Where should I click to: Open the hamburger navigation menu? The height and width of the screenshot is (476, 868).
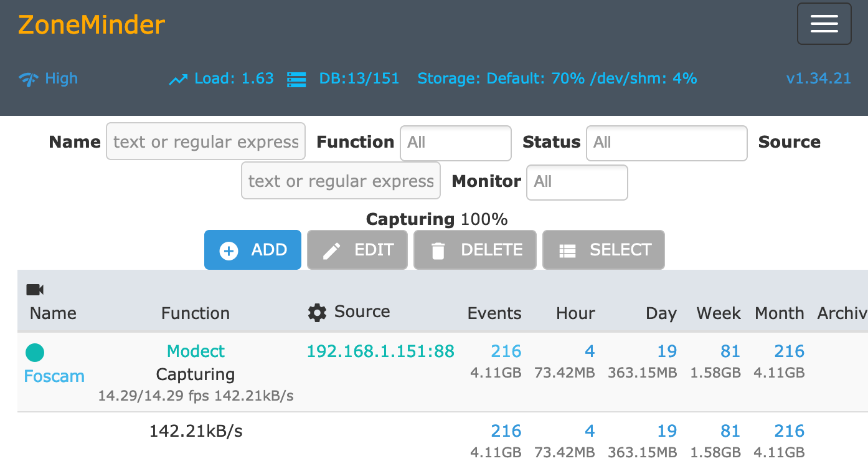click(x=824, y=24)
